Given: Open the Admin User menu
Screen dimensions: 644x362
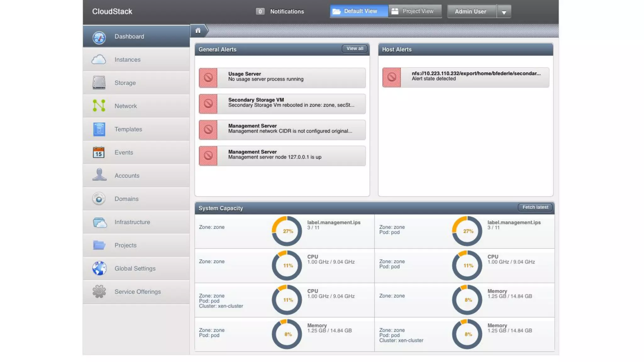Looking at the screenshot, I should click(471, 12).
